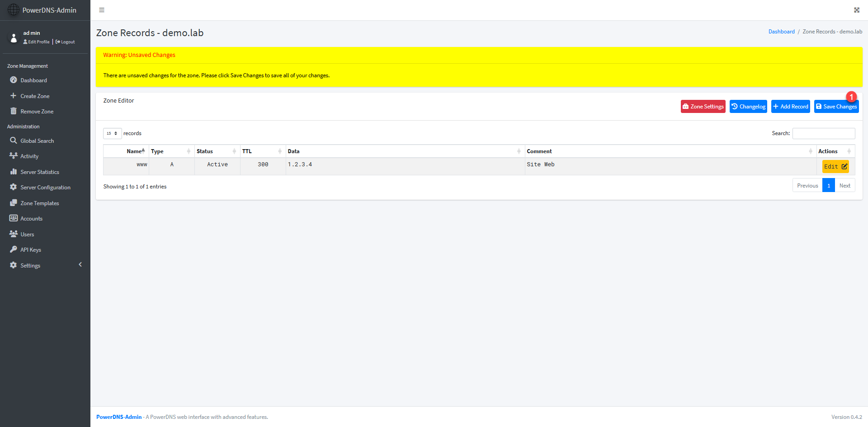The width and height of the screenshot is (868, 427).
Task: Open the Users sidebar menu item
Action: pos(27,235)
